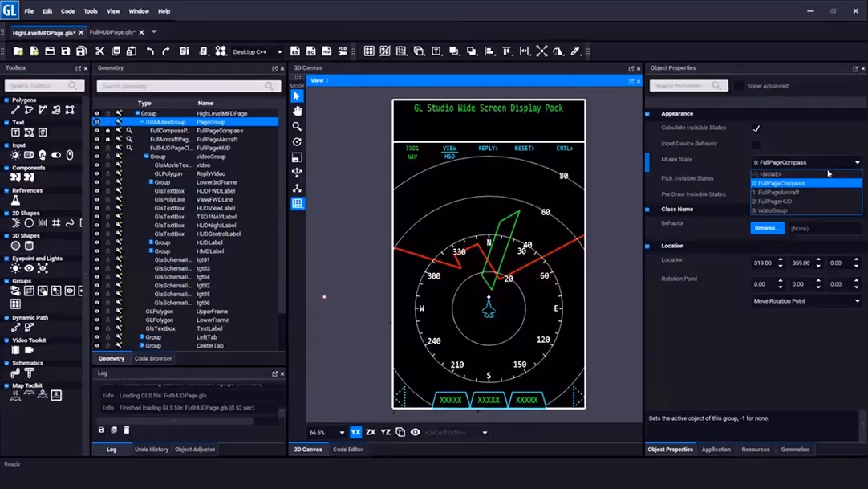
Task: Pick the hash grid tool in 2D Shapes
Action: coord(56,222)
